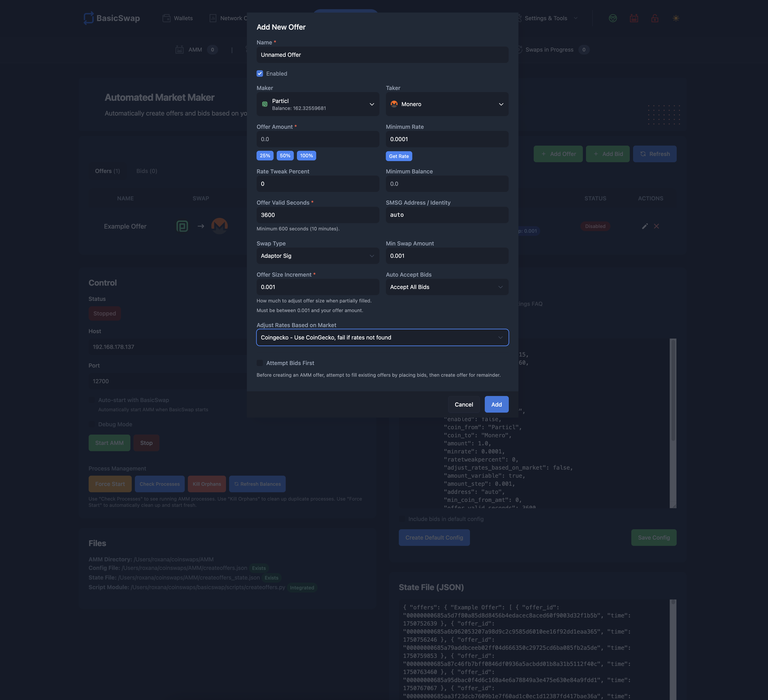Screen dimensions: 768x700
Task: Click the Monero coin icon in Example Offer row
Action: [x=219, y=226]
